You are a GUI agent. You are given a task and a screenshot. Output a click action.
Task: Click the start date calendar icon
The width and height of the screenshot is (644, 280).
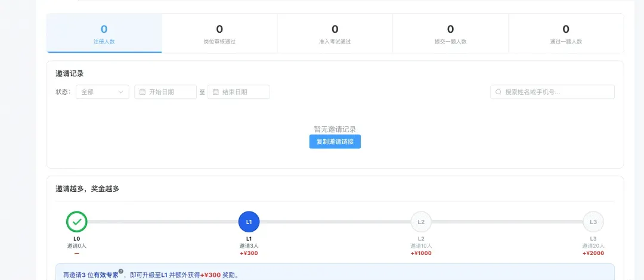[143, 92]
